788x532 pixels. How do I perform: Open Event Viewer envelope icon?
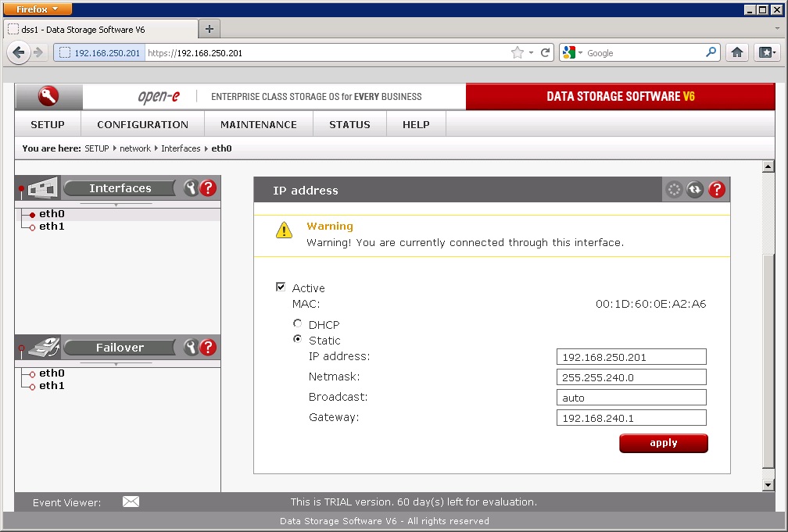(x=131, y=502)
